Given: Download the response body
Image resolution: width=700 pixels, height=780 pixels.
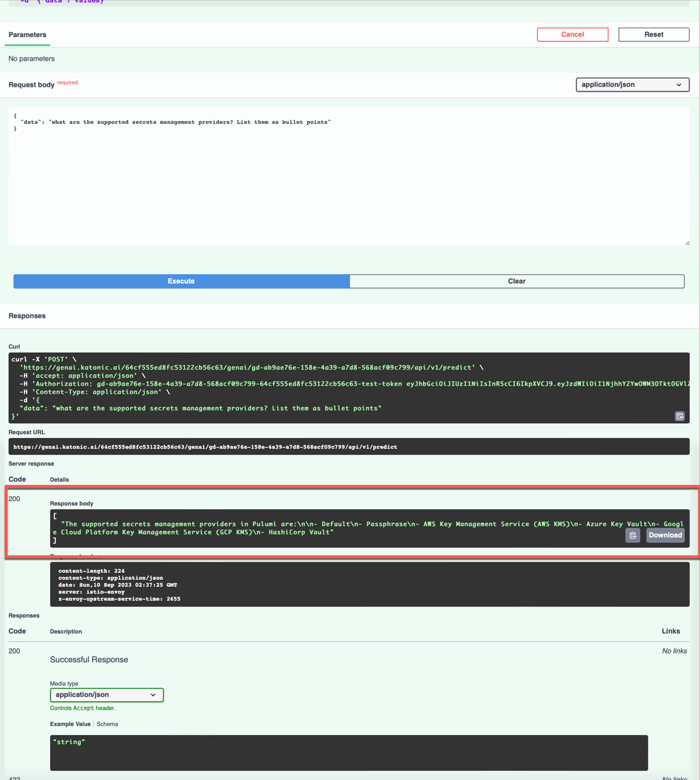Looking at the screenshot, I should 665,536.
